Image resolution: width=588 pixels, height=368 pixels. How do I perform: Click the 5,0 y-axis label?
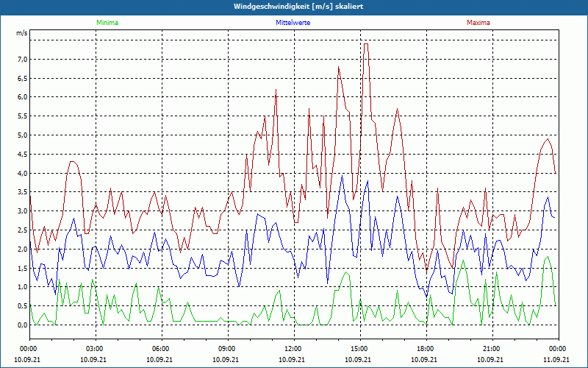click(x=23, y=135)
